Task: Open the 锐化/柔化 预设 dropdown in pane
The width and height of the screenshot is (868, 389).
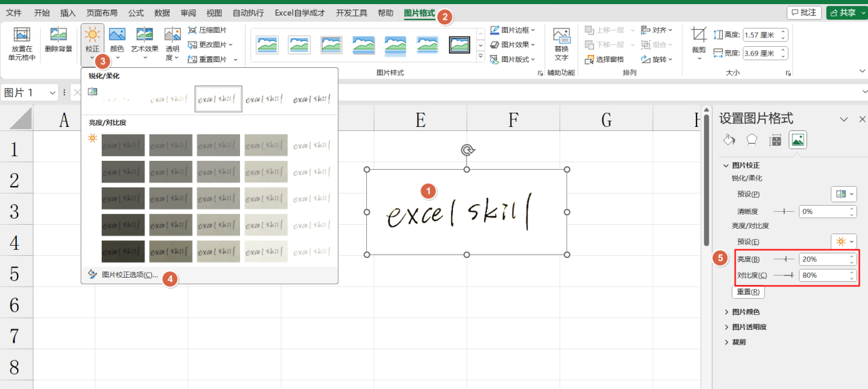Action: pyautogui.click(x=844, y=194)
